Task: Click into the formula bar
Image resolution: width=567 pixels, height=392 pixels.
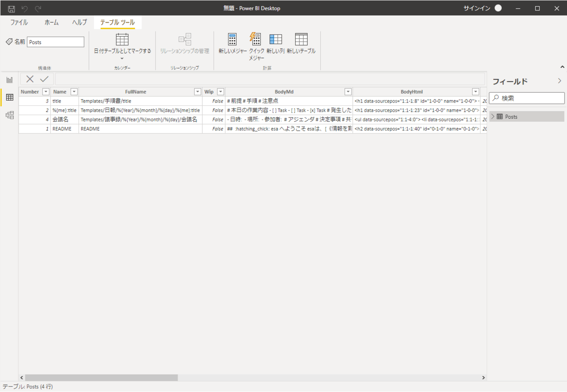Action: [x=270, y=79]
